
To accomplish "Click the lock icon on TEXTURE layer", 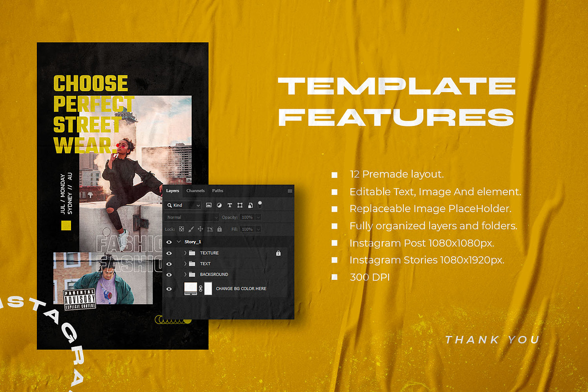I will (x=278, y=253).
